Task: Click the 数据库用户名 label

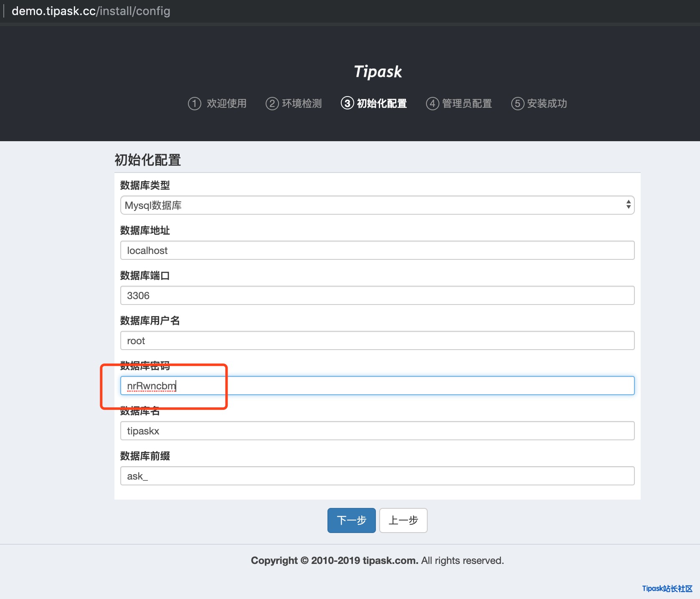Action: 150,320
